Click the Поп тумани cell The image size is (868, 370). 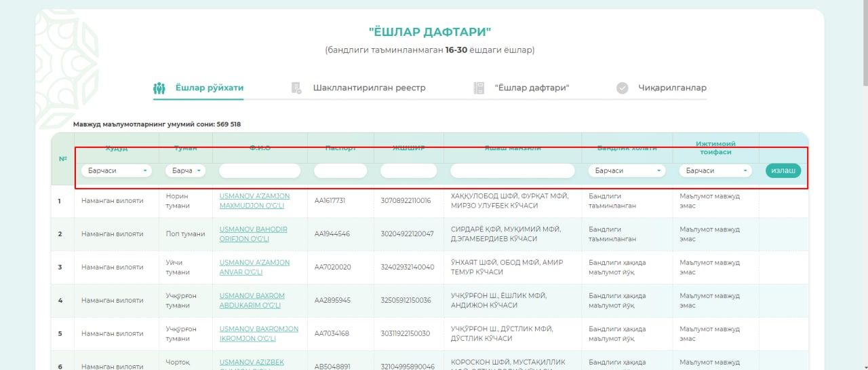[x=185, y=234]
